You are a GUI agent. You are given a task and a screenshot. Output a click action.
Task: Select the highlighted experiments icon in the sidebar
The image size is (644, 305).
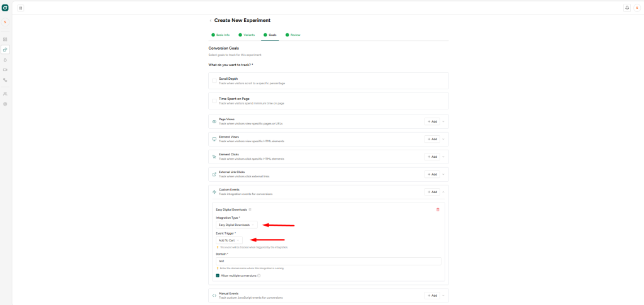pos(5,50)
